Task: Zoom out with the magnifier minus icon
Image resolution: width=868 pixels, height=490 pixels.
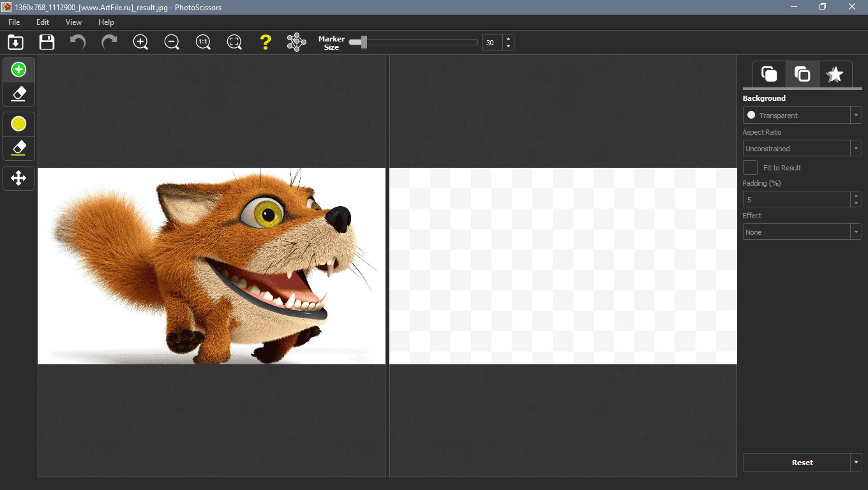Action: click(172, 43)
